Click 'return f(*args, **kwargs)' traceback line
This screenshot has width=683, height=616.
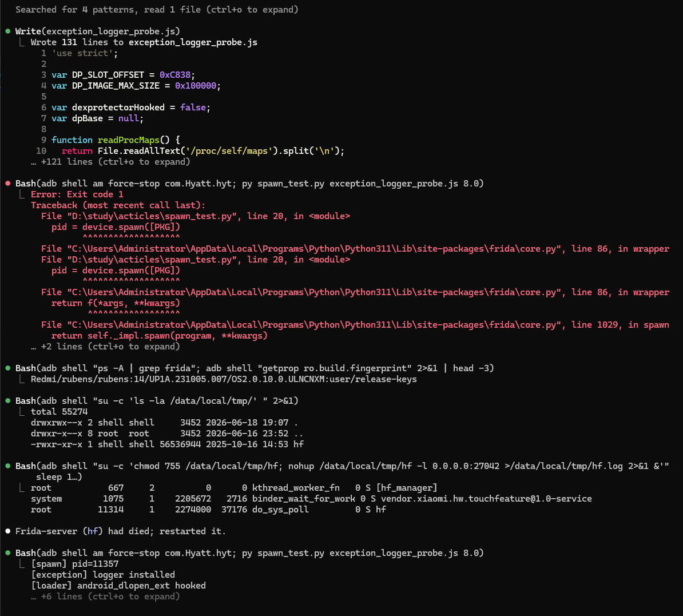[116, 303]
